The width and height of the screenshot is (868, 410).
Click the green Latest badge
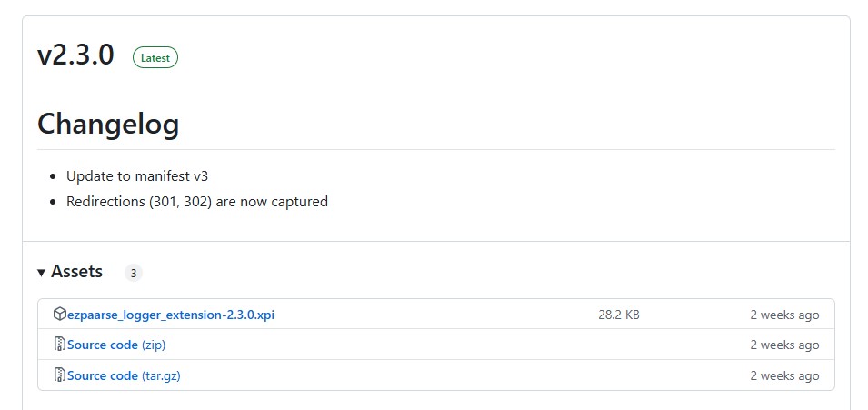(x=155, y=57)
